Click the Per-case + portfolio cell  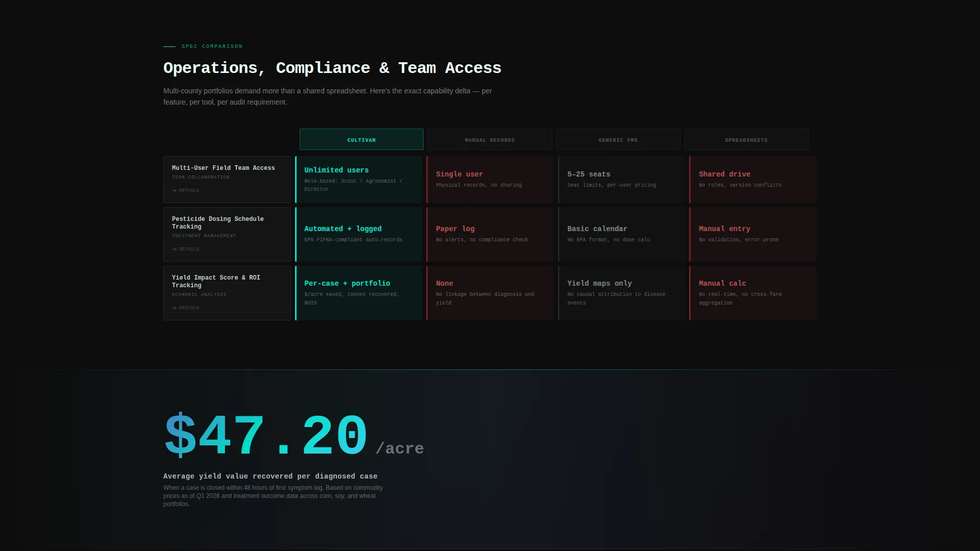pyautogui.click(x=359, y=293)
